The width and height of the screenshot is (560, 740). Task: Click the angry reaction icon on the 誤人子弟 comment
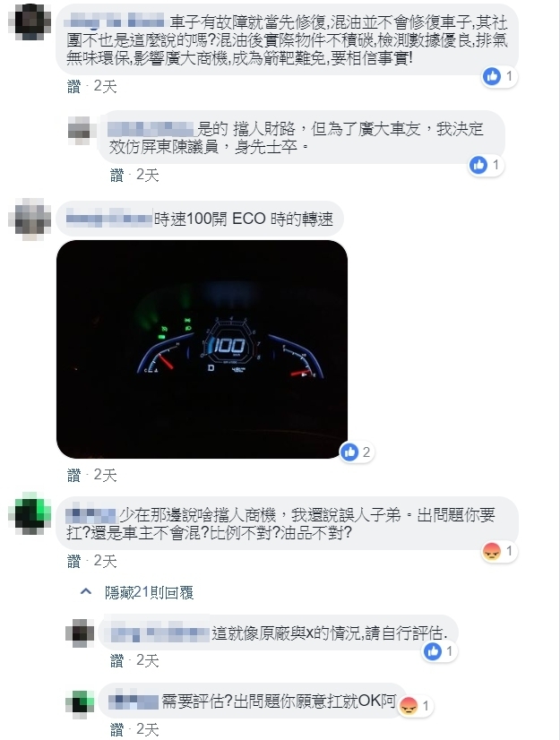click(x=492, y=551)
